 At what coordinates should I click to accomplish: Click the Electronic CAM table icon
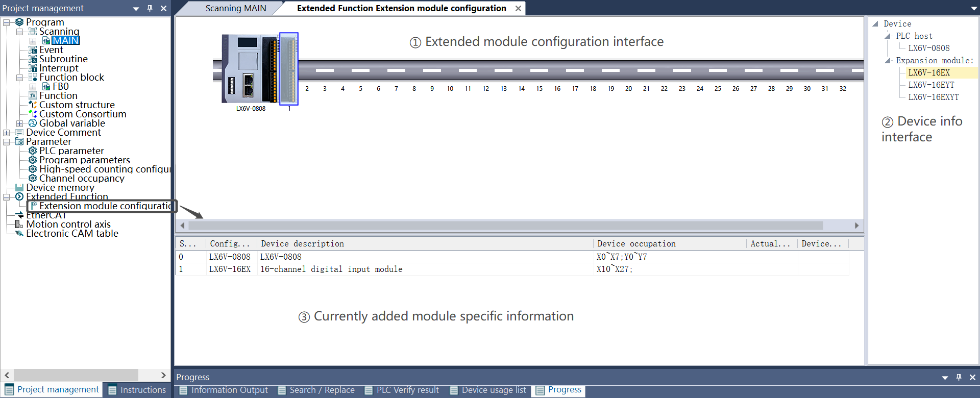(x=19, y=234)
